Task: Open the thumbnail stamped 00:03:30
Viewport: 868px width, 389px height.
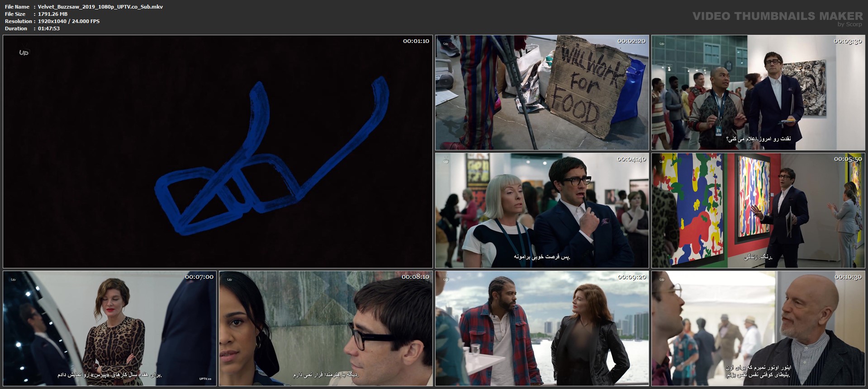Action: pyautogui.click(x=758, y=93)
